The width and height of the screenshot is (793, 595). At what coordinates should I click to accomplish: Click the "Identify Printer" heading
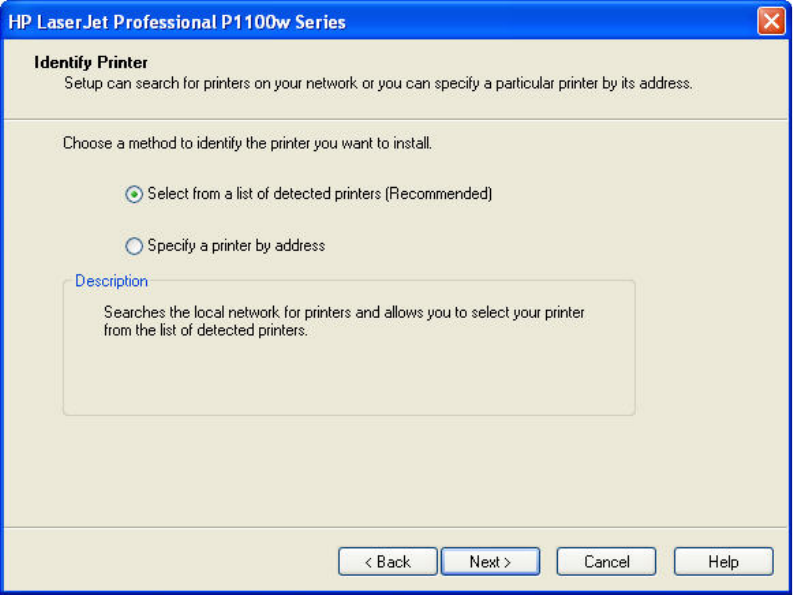coord(91,62)
